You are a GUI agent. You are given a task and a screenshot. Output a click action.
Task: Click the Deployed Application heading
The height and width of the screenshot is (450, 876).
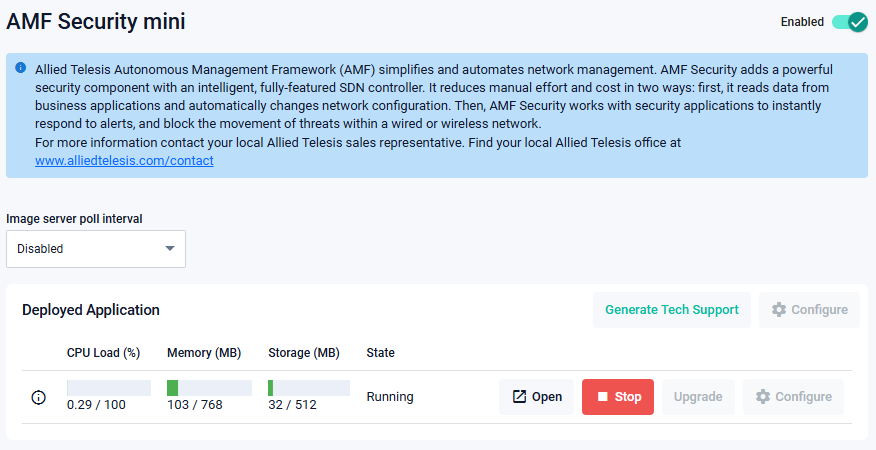point(91,310)
